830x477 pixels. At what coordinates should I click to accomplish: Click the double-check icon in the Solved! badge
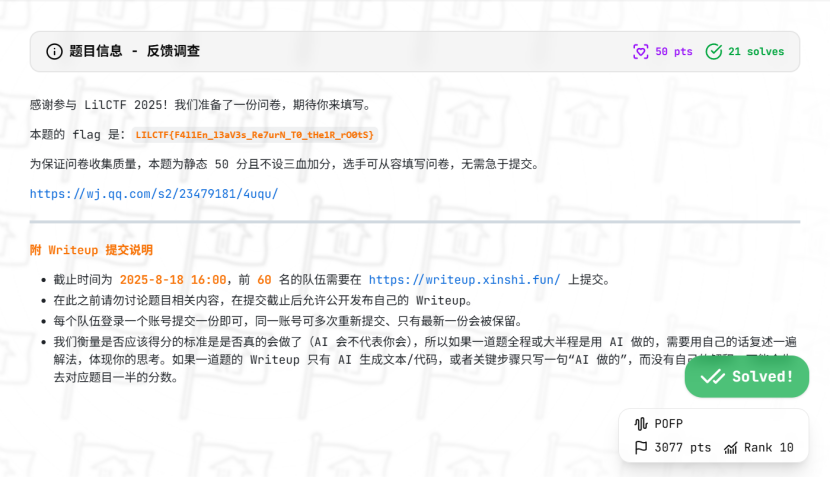712,377
